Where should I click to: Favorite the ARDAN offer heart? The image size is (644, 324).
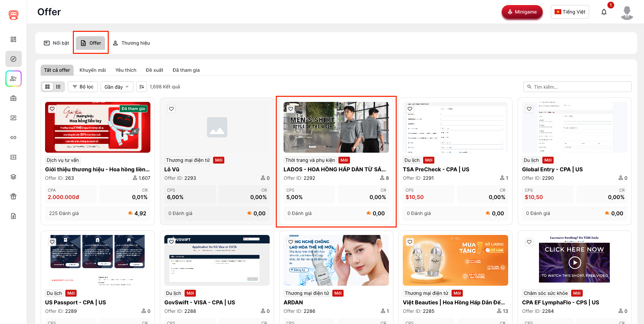[x=291, y=242]
